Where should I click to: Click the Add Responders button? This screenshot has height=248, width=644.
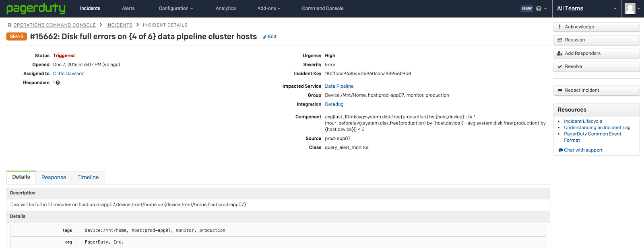[596, 54]
